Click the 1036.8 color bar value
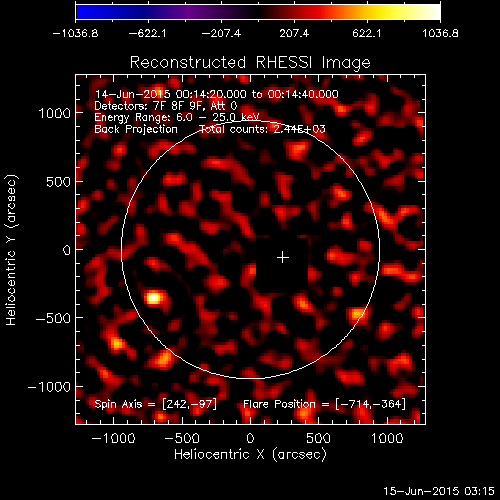This screenshot has width=500, height=500. click(440, 33)
